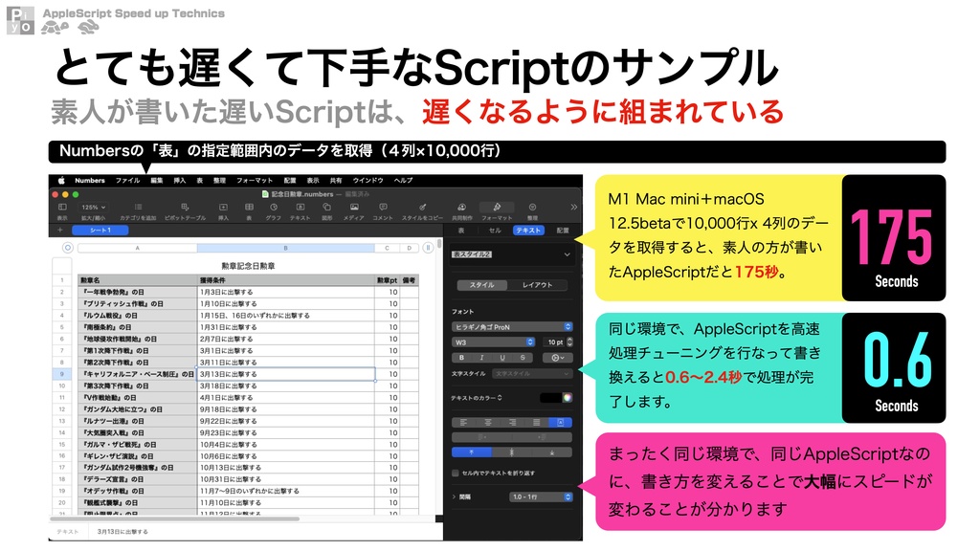
Task: Open the ヒラギノ角ゴ ProN font dropdown
Action: [512, 325]
